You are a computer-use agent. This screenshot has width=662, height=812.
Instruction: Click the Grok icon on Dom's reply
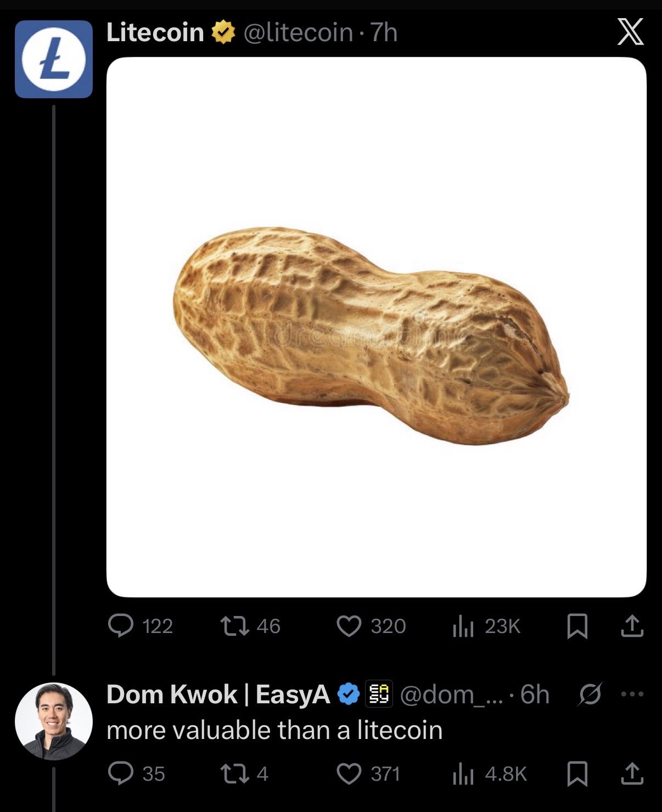591,694
